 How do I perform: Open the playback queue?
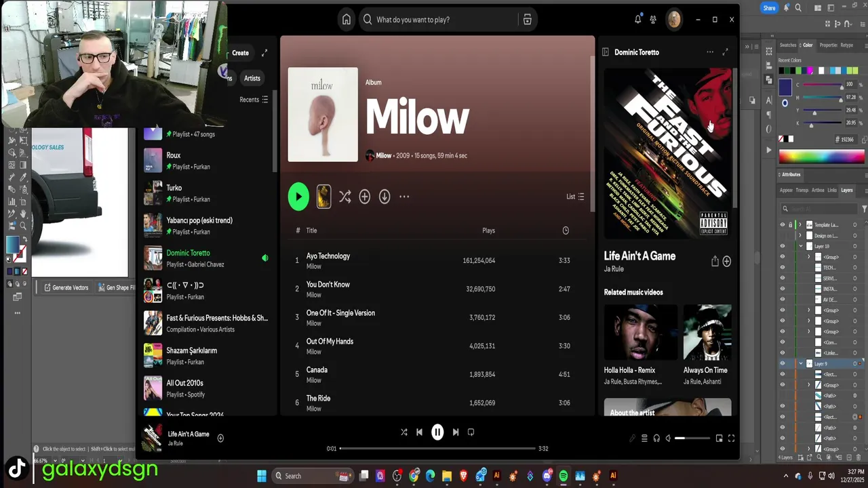click(644, 439)
